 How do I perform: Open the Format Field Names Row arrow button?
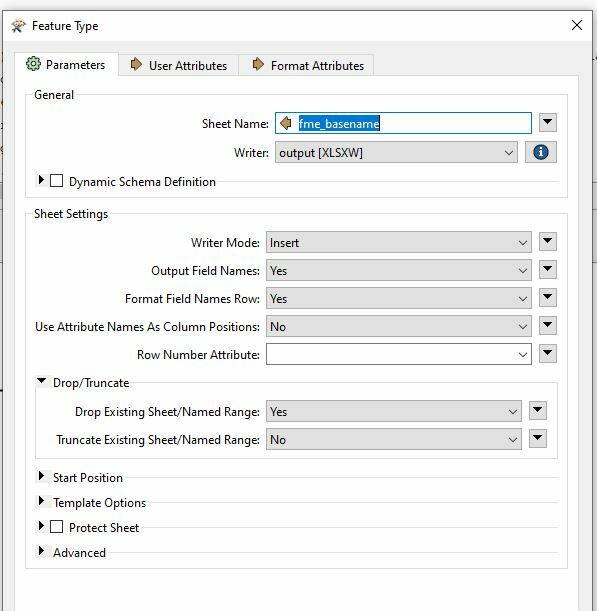pos(548,298)
